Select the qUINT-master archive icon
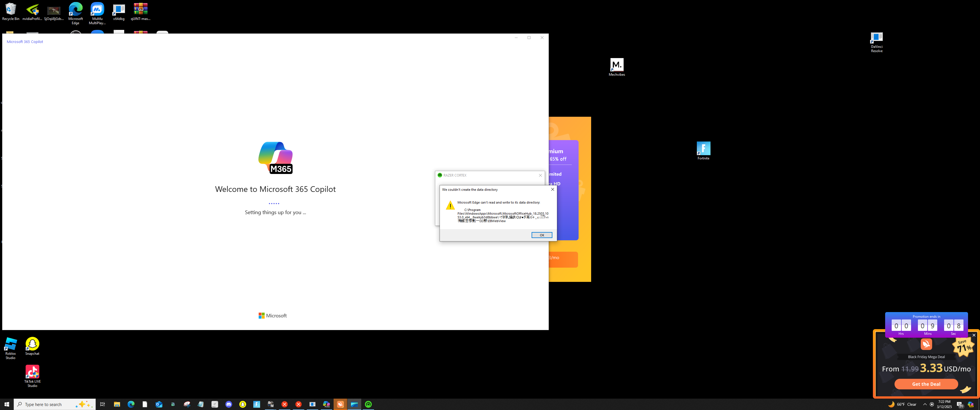Screen dimensions: 980x410 pyautogui.click(x=140, y=12)
